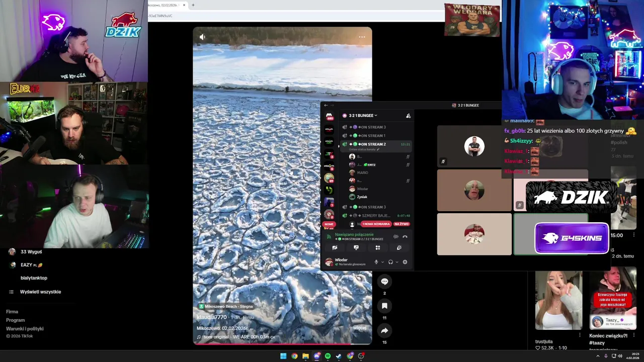
Task: Select user MARIO in voice channel
Action: (362, 173)
